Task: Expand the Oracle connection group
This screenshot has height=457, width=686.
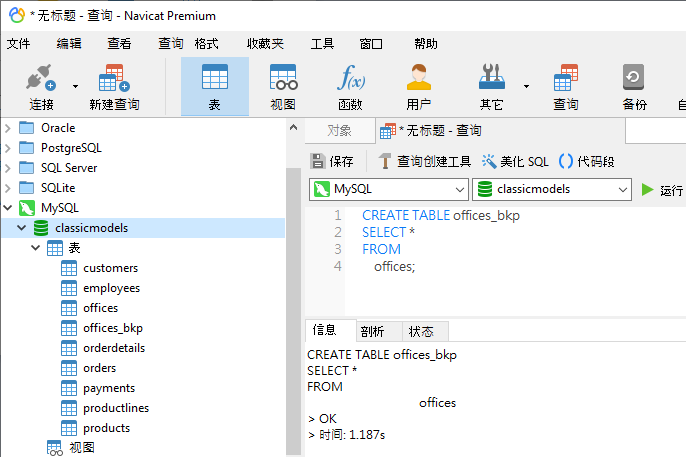Action: [7, 128]
